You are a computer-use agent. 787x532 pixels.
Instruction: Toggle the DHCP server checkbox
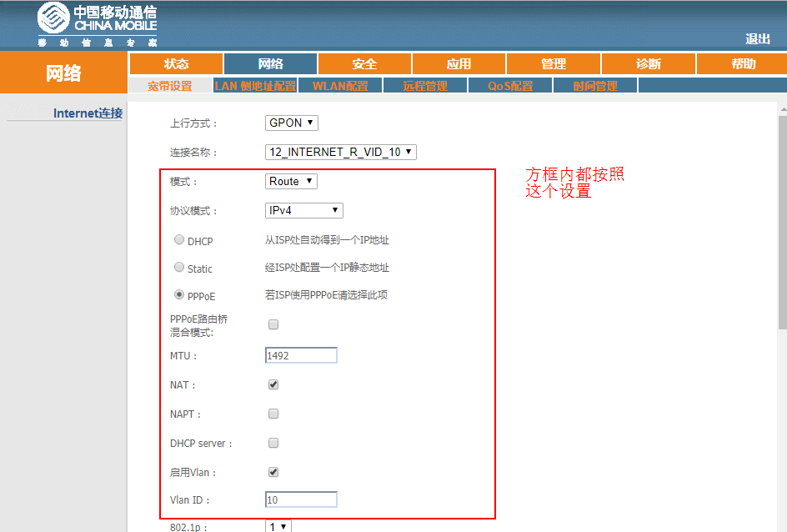(x=273, y=443)
